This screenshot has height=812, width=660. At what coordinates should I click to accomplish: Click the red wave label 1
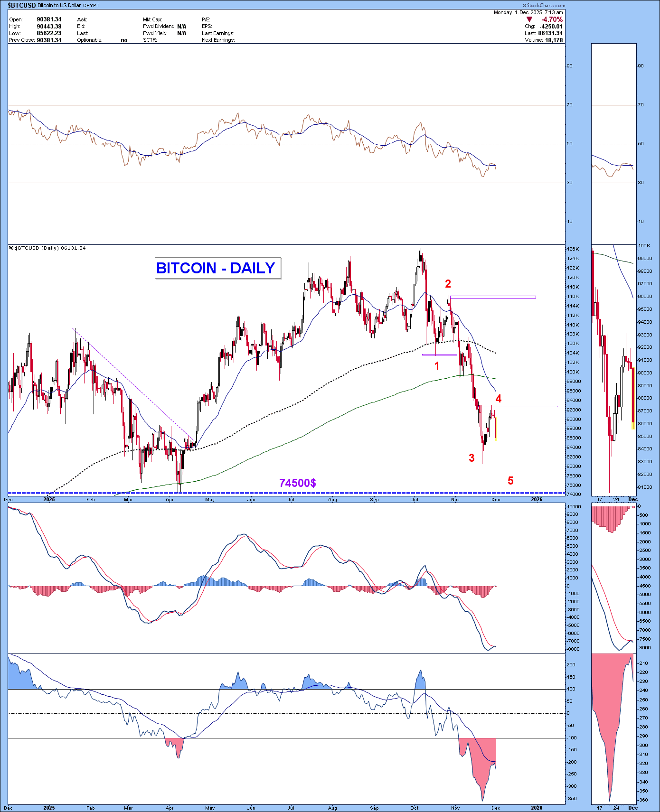437,365
